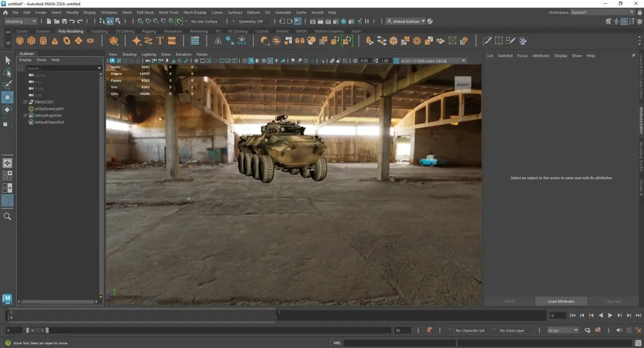
Task: Select the Move tool in the toolbox
Action: coord(8,97)
